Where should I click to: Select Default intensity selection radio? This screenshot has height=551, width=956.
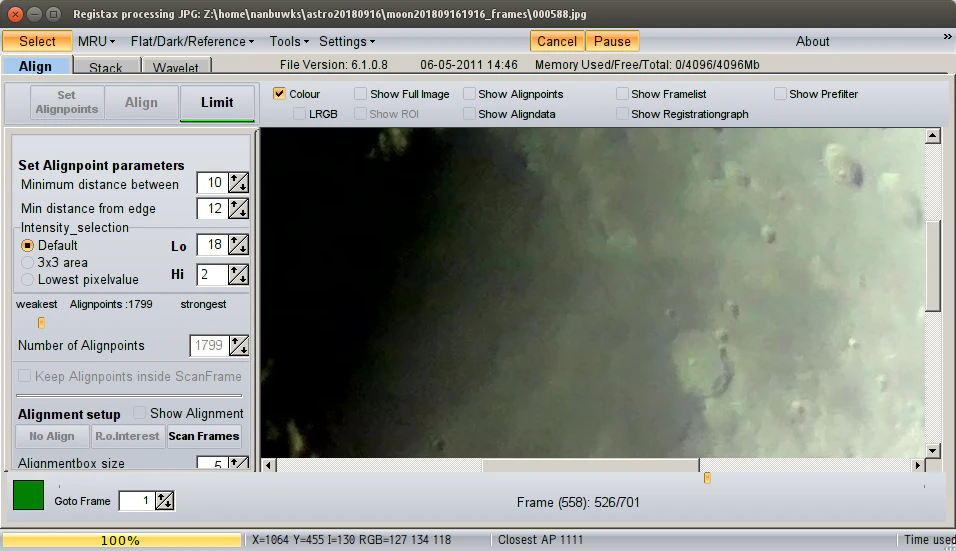point(27,245)
